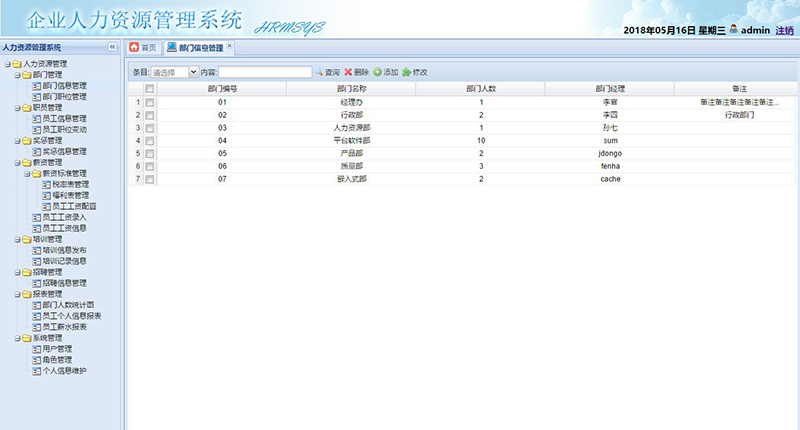Open the 条目 combo box dropdown
This screenshot has width=800, height=430.
(x=193, y=72)
